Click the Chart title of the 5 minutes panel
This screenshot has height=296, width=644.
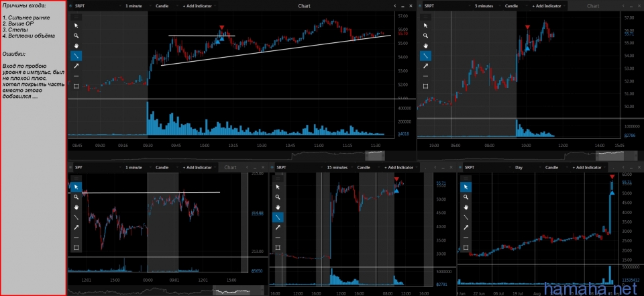[593, 5]
